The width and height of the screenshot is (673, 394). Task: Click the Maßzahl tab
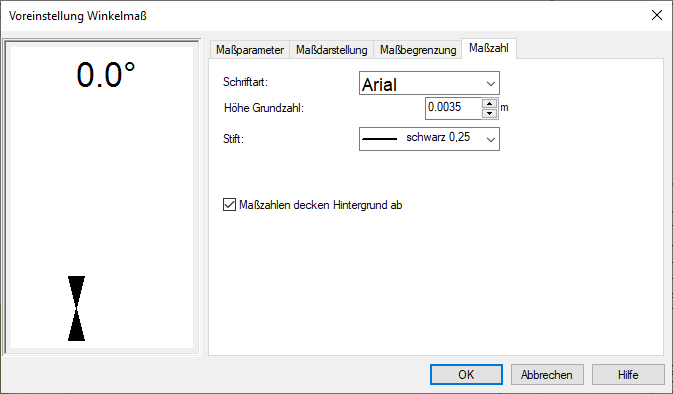pos(488,48)
